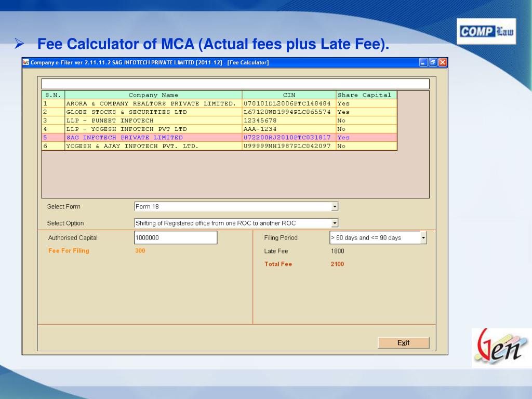Click the Company Name column header

(x=153, y=95)
